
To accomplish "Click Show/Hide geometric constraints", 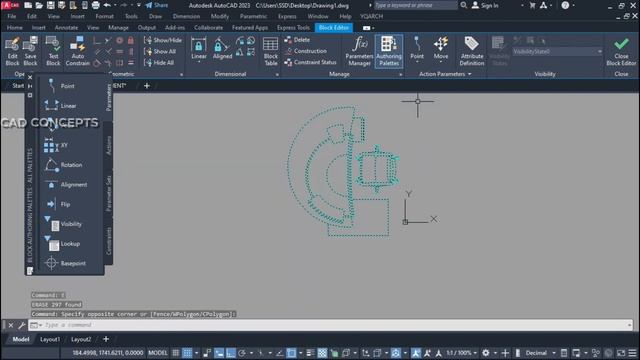I will [163, 40].
